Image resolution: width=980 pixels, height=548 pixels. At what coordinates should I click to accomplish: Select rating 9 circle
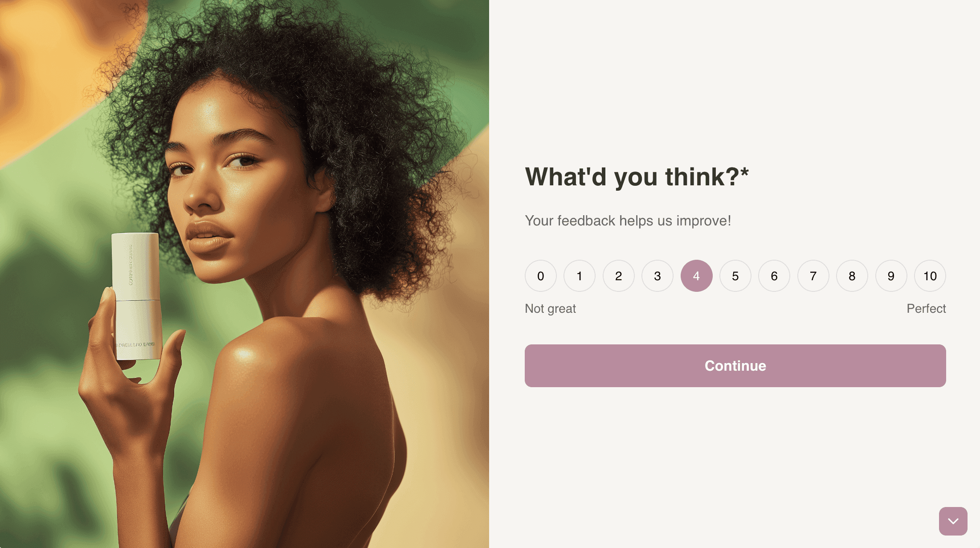pos(891,276)
